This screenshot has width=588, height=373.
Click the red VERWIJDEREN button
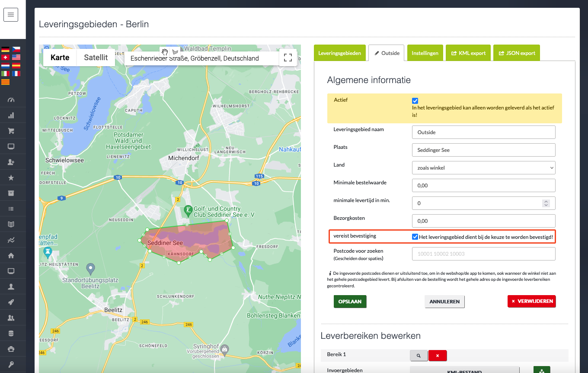point(531,302)
